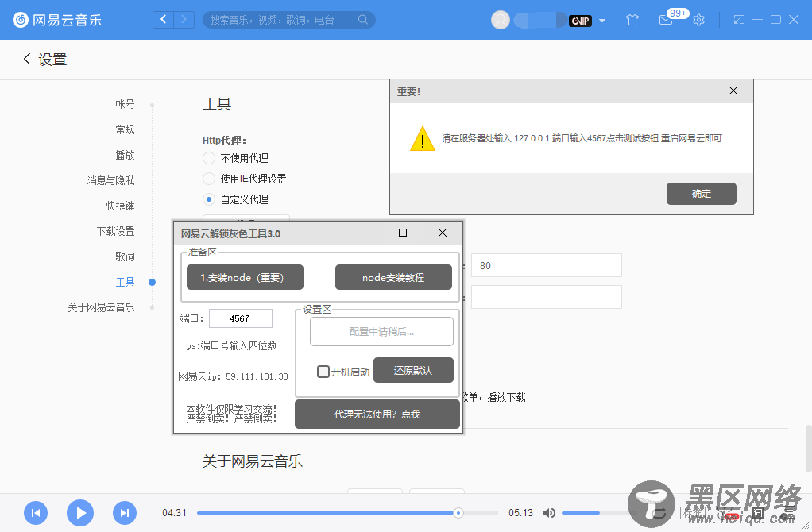This screenshot has height=532, width=812.
Task: Select 自定义代理 radio option
Action: pyautogui.click(x=209, y=199)
